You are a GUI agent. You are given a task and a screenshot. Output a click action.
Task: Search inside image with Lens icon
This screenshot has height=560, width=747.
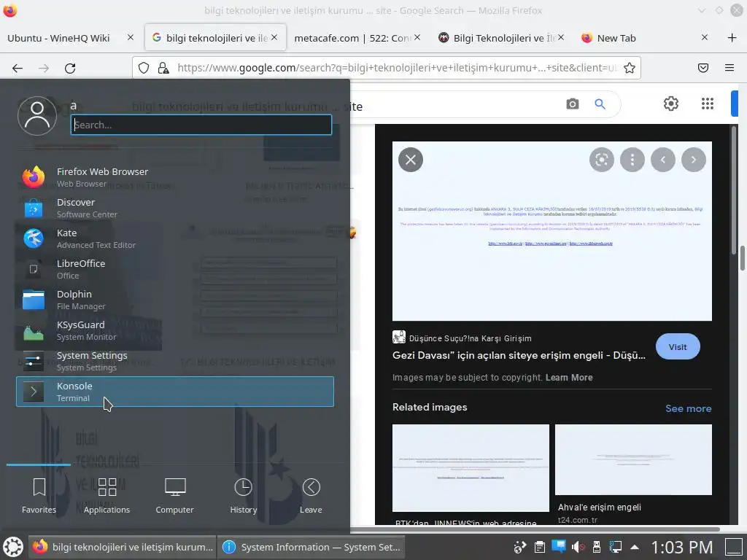pyautogui.click(x=602, y=160)
